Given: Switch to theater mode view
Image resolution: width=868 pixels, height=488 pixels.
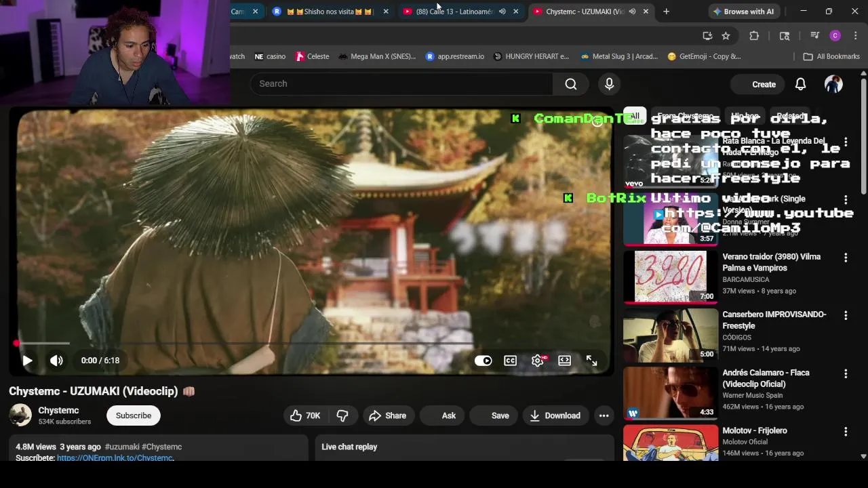Looking at the screenshot, I should 565,361.
